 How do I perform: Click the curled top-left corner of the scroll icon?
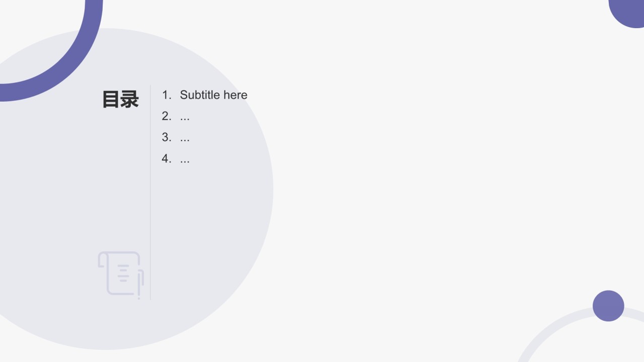click(103, 259)
